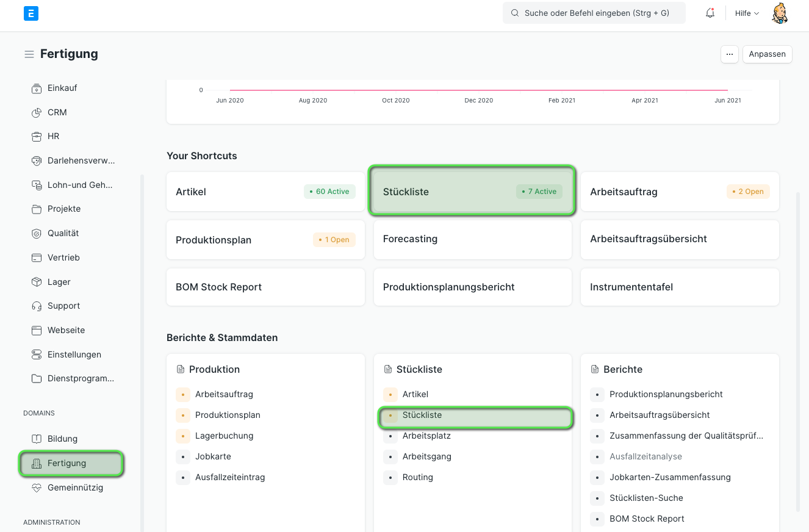Screen dimensions: 809x532
Task: Click the Support headset icon
Action: (36, 306)
